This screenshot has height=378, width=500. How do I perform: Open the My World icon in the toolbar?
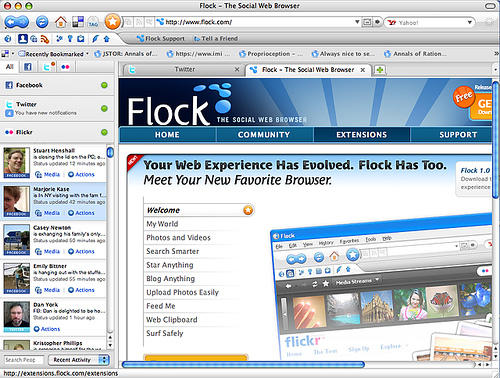click(78, 22)
